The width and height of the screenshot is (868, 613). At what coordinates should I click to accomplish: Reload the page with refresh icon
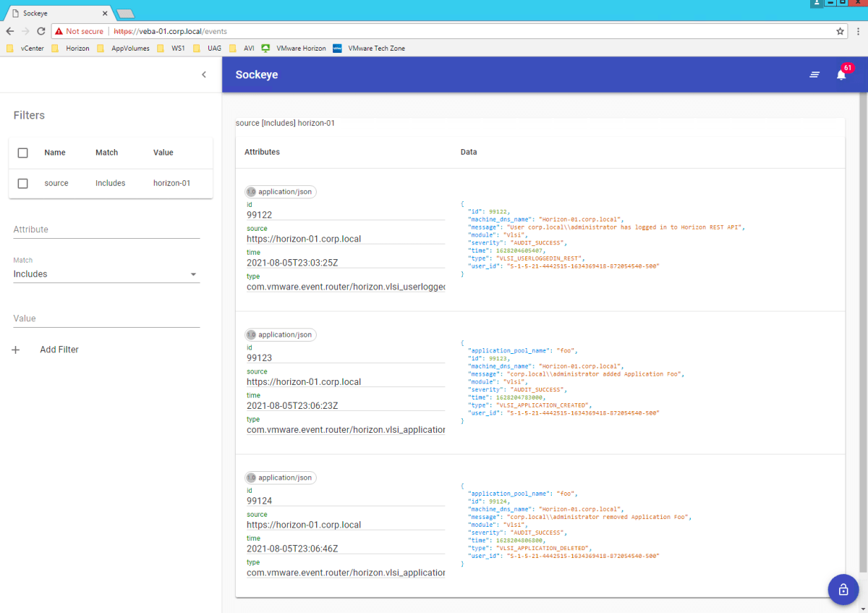coord(41,31)
